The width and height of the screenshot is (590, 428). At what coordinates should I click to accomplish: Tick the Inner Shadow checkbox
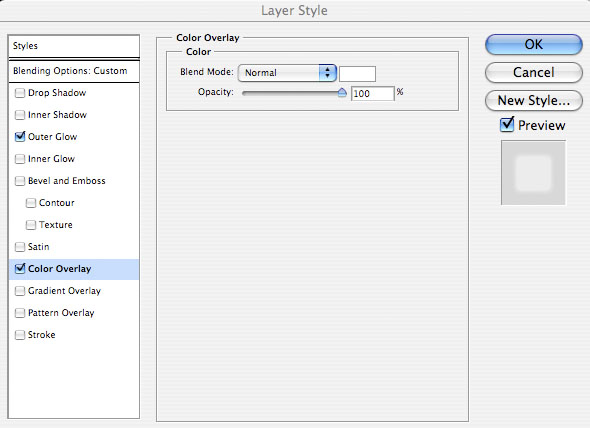point(20,115)
